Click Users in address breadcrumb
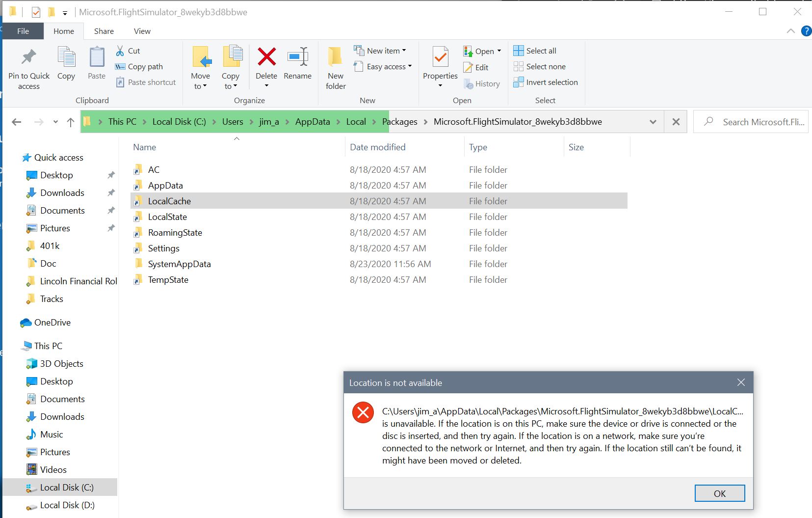The width and height of the screenshot is (812, 518). pos(233,122)
